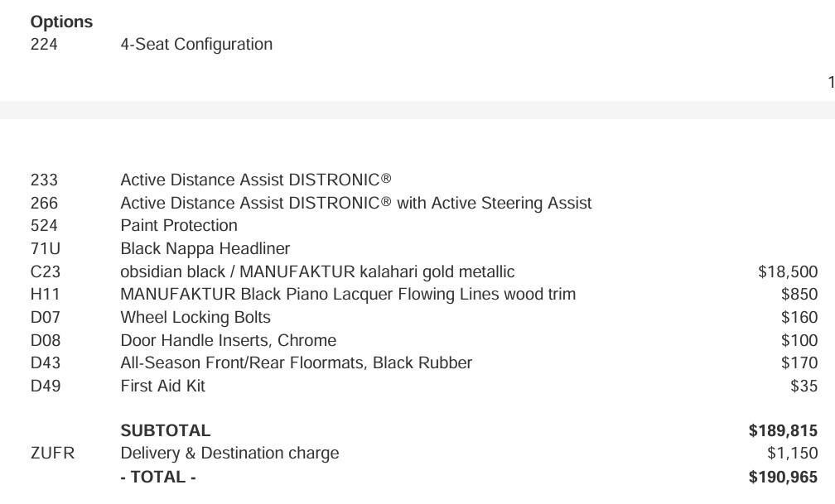The height and width of the screenshot is (504, 835).
Task: Click the Options section heading
Action: (61, 22)
